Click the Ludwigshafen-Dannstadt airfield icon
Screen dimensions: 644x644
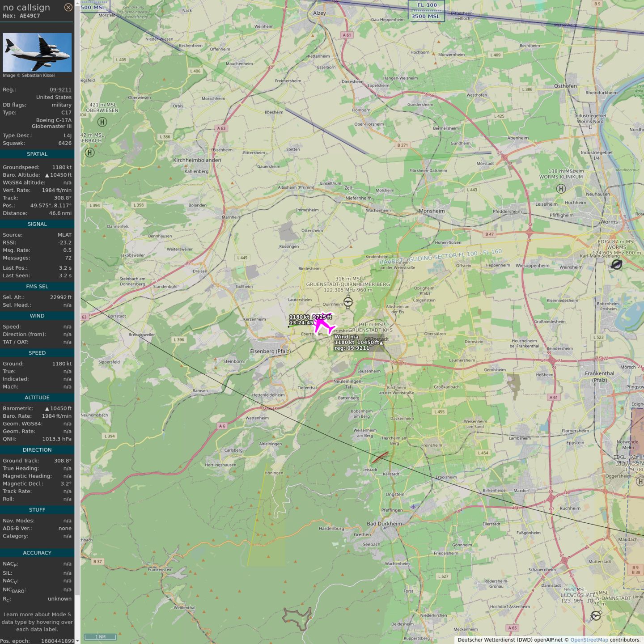tap(596, 616)
